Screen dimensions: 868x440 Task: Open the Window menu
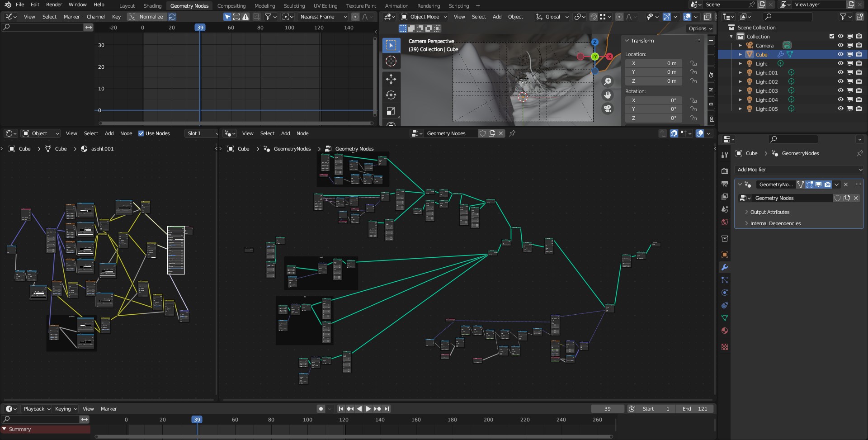click(77, 5)
